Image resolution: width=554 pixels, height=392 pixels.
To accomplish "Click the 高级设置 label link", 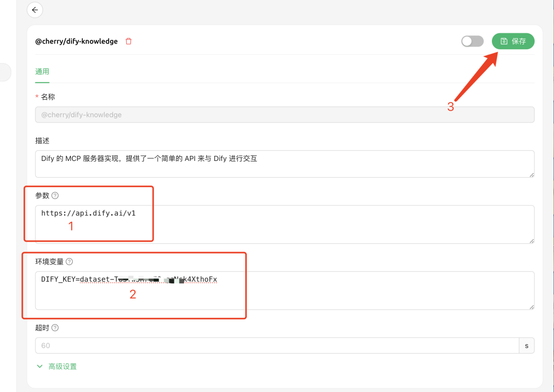I will pyautogui.click(x=63, y=366).
